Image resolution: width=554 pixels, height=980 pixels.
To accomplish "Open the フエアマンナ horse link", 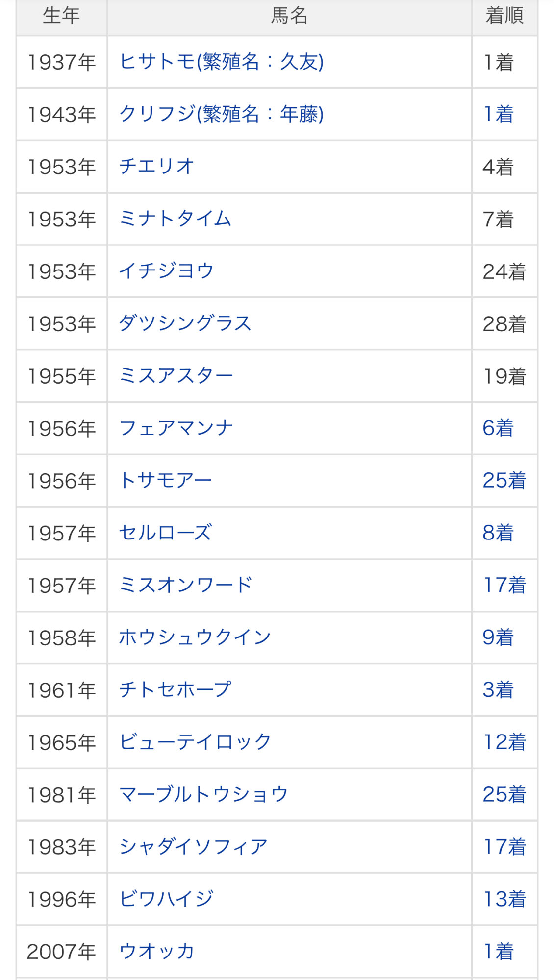I will 176,428.
